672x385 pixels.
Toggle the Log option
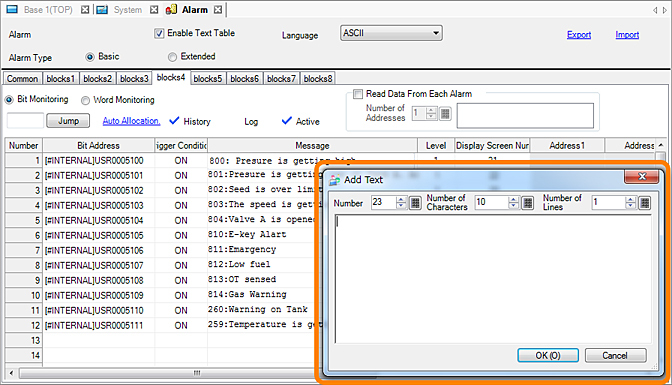point(251,122)
